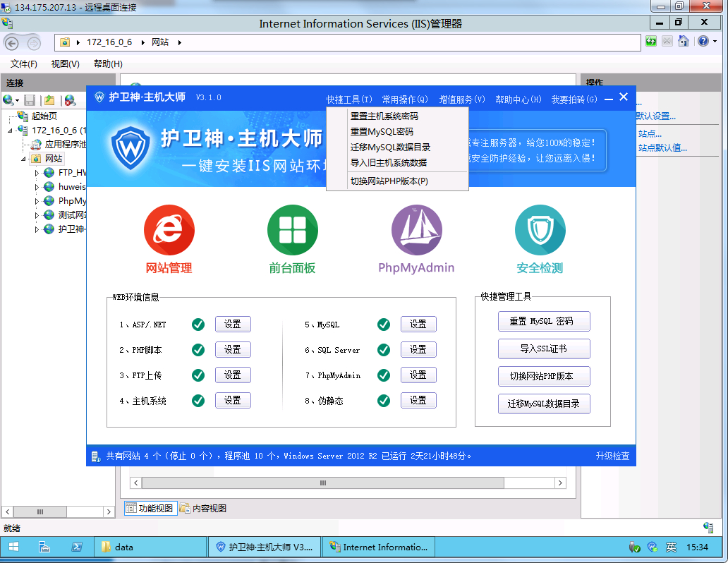Image resolution: width=728 pixels, height=563 pixels.
Task: Click the 迁移MySQL数据目录 button in 快捷管理工具
Action: tap(544, 404)
